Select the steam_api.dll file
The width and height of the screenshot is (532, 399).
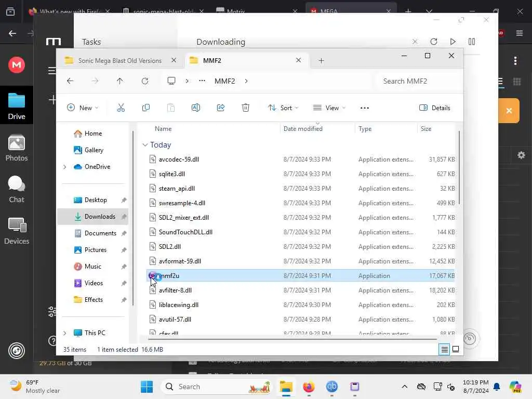point(301,188)
